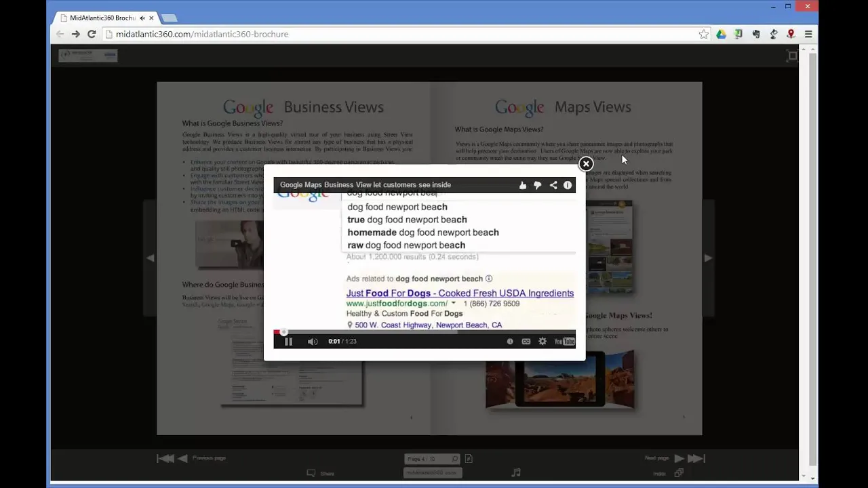
Task: Click the green monitor extension icon
Action: tap(738, 34)
